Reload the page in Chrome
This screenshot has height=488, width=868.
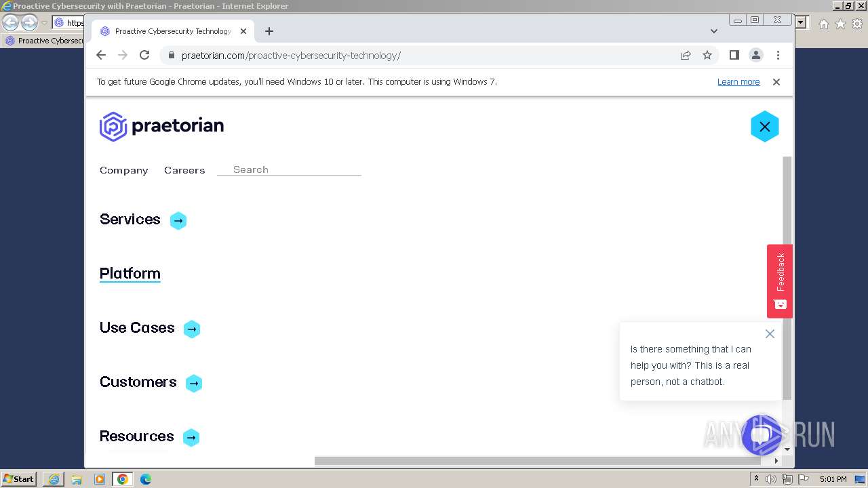(x=144, y=55)
